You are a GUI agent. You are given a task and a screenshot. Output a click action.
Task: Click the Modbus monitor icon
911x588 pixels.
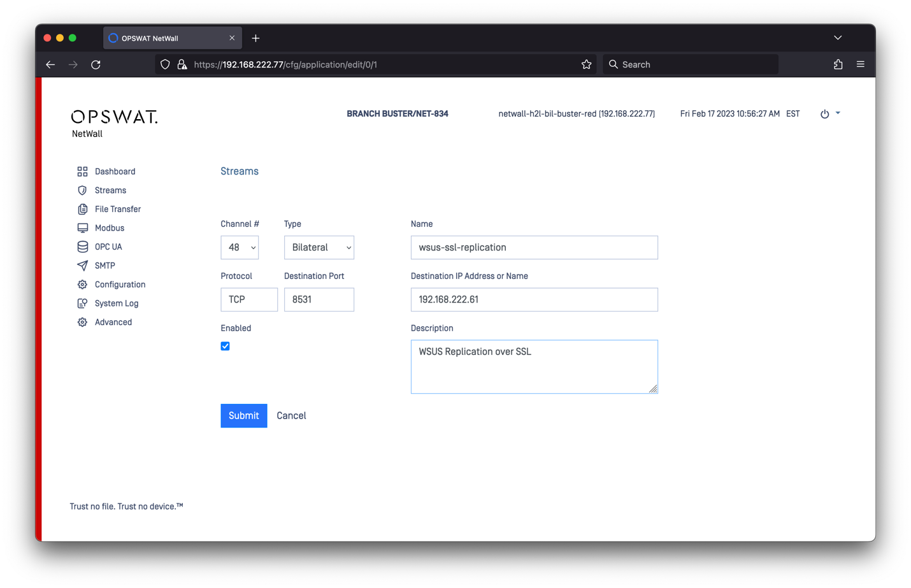[x=82, y=228]
